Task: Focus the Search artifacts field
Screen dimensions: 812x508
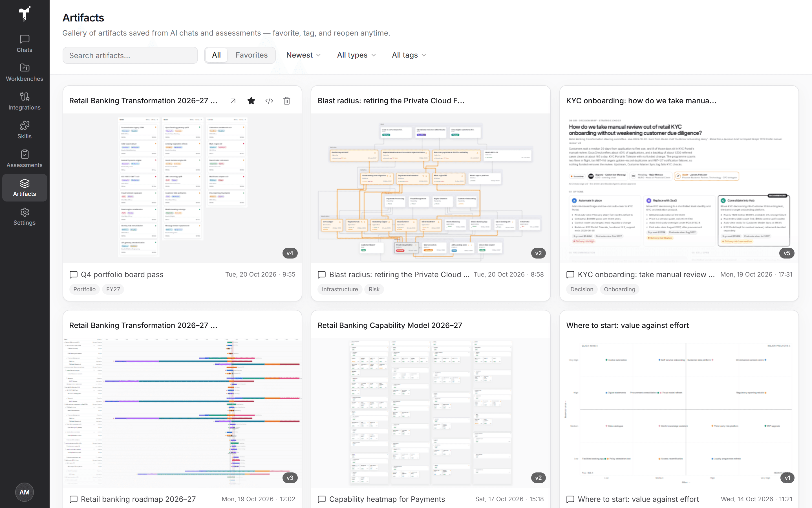Action: 130,55
